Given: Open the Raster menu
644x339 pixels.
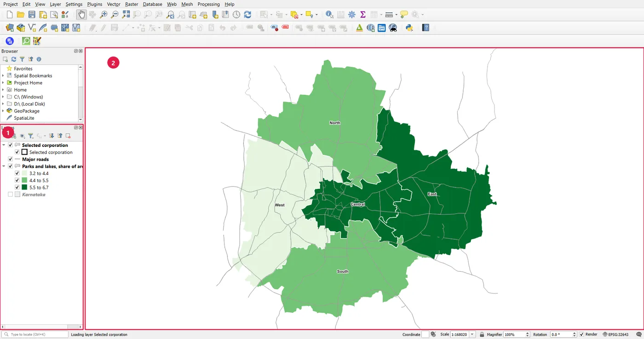Looking at the screenshot, I should 132,4.
